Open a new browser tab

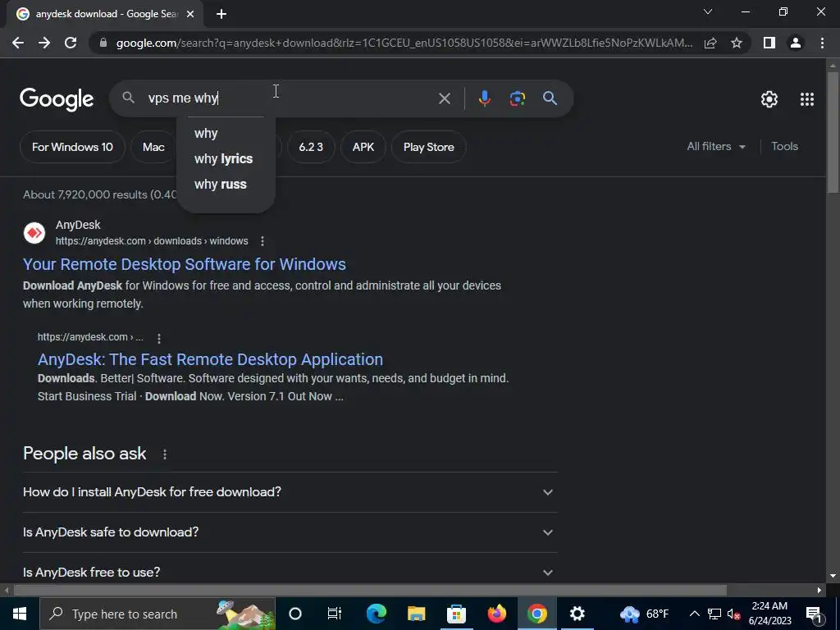221,14
